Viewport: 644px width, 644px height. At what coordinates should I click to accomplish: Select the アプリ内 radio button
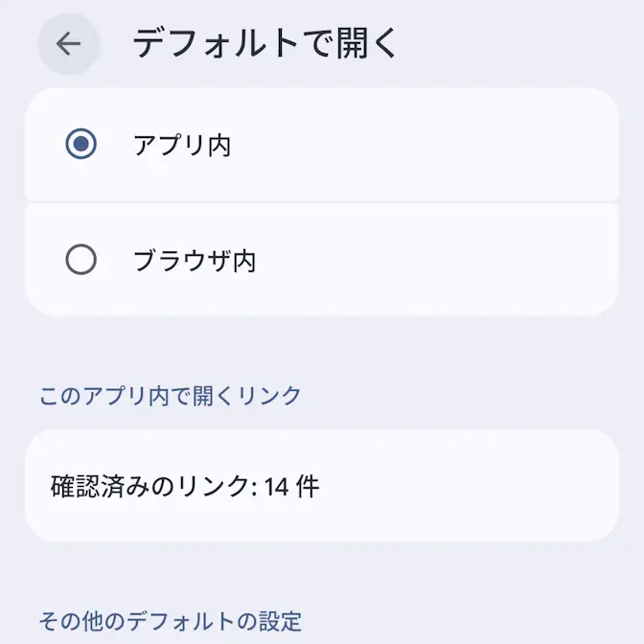(81, 145)
